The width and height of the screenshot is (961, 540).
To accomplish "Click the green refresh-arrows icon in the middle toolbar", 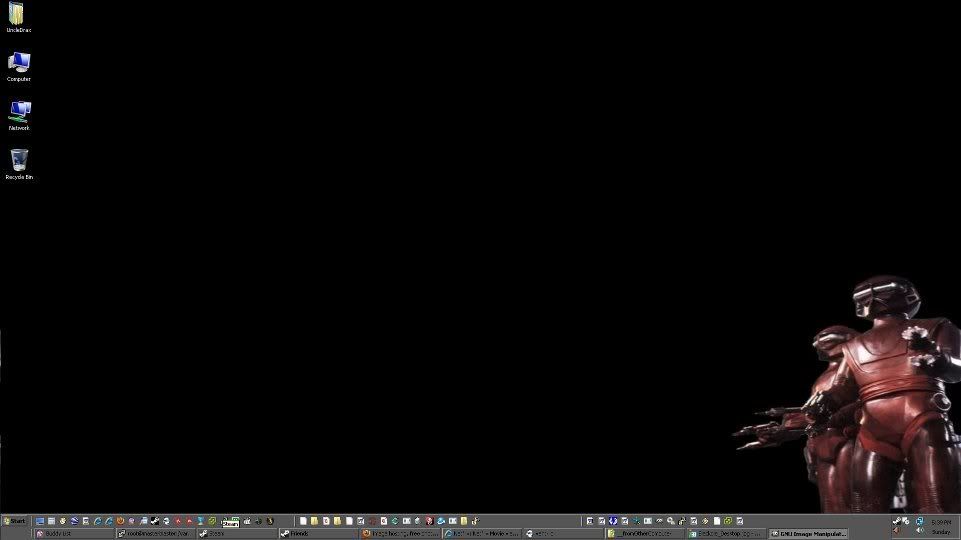I will tap(395, 521).
